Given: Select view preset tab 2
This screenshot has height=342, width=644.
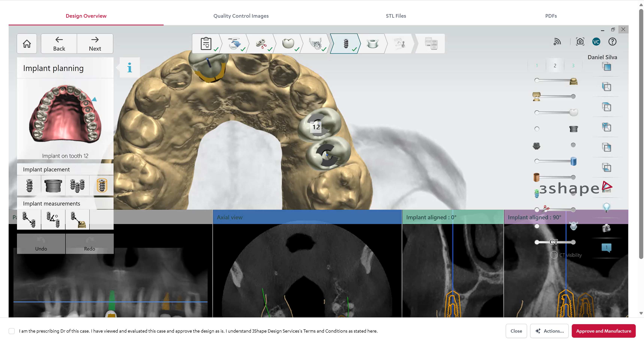Looking at the screenshot, I should (555, 66).
